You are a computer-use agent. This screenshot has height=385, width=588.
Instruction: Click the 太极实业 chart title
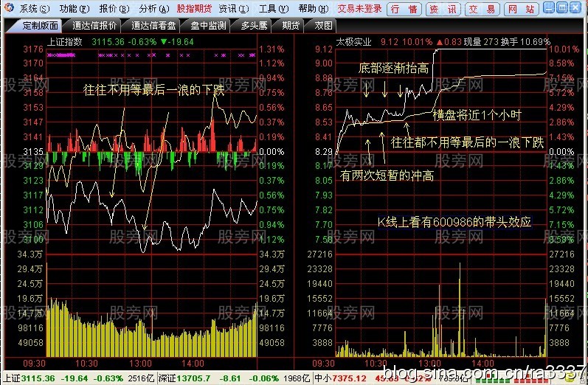pos(353,41)
